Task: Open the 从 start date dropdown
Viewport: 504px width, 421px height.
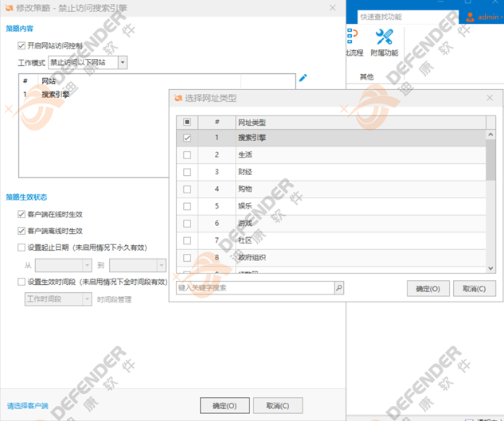Action: pos(87,266)
